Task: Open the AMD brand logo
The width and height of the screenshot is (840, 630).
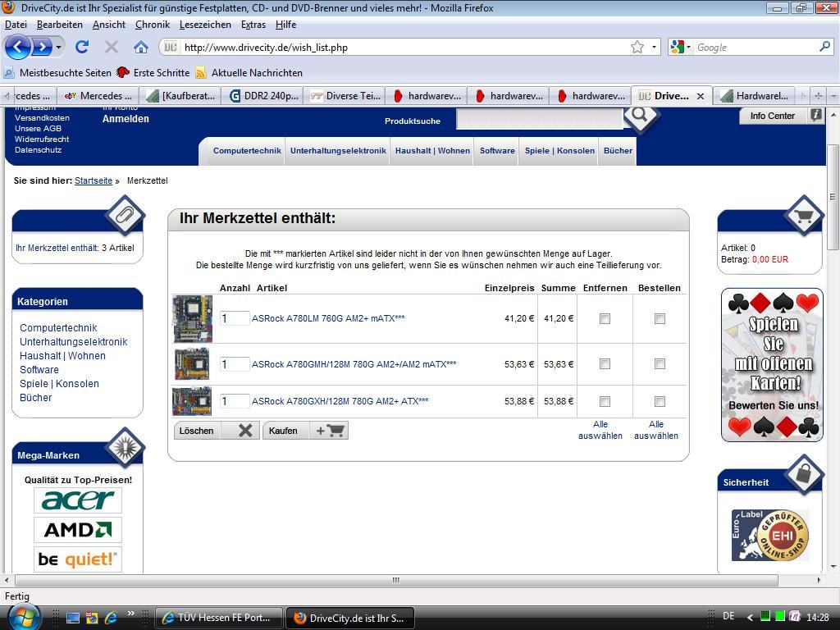Action: tap(78, 530)
